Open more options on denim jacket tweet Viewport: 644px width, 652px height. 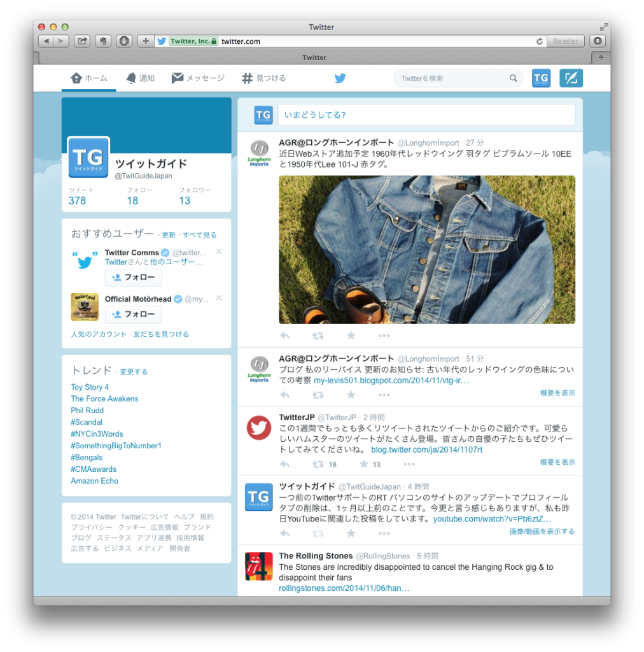pos(384,336)
